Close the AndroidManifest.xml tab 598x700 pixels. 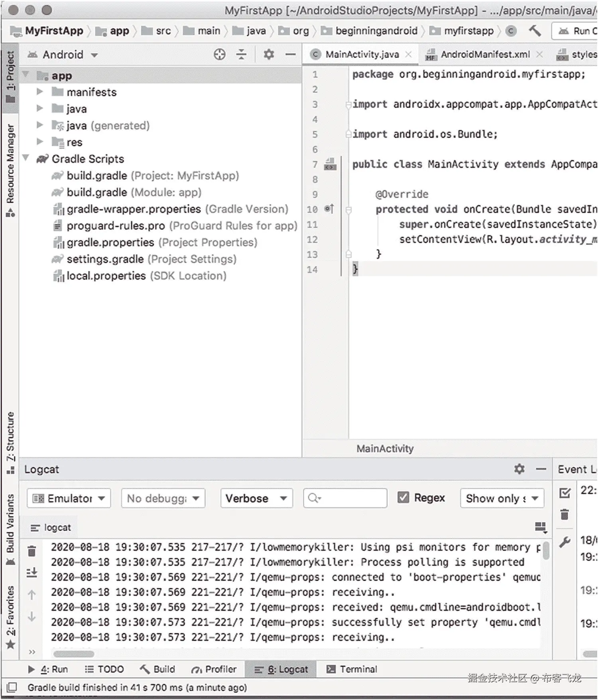point(539,54)
